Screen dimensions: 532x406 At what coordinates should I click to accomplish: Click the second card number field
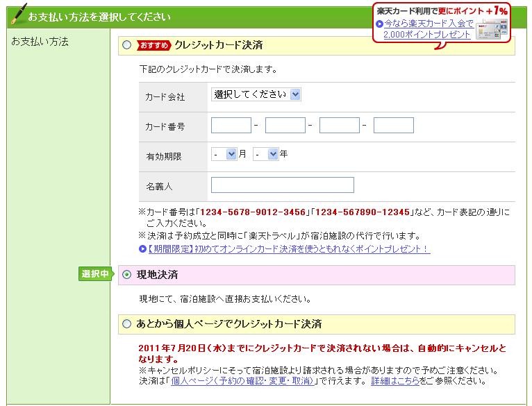(x=285, y=125)
